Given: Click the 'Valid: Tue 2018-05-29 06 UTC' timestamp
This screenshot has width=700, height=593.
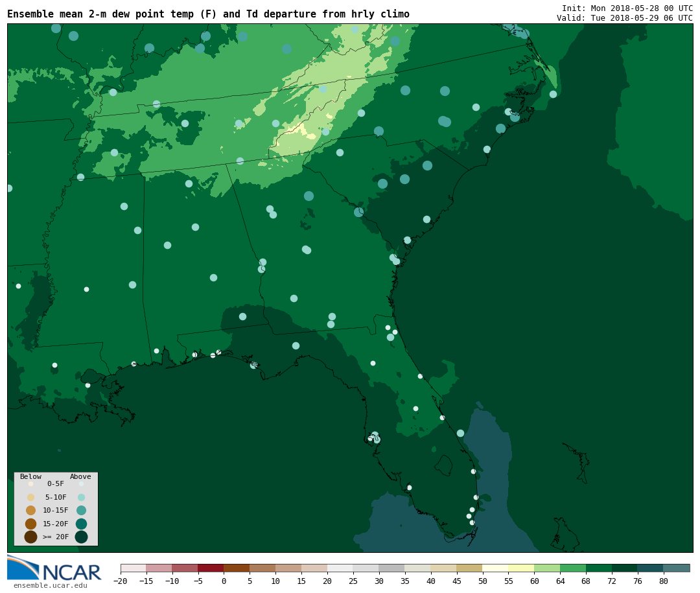Looking at the screenshot, I should (x=624, y=18).
